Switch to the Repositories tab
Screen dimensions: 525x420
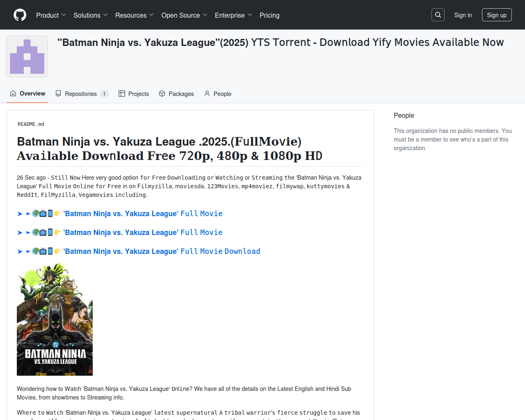click(x=82, y=94)
